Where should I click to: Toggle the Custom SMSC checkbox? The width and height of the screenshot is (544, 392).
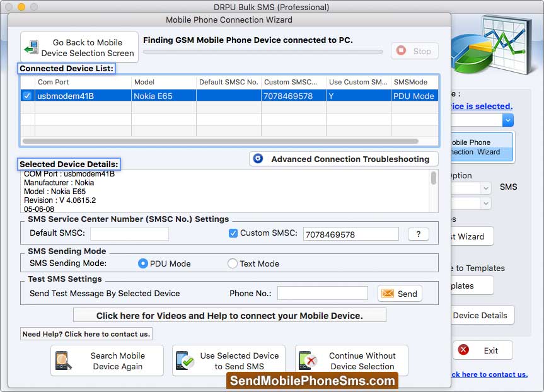click(x=233, y=233)
